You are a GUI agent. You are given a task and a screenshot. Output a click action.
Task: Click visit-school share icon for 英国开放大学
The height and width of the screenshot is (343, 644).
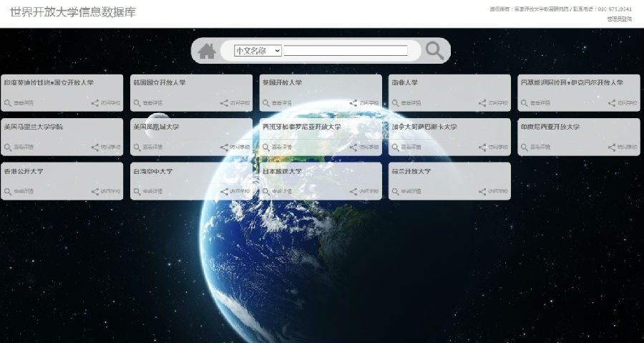point(353,103)
